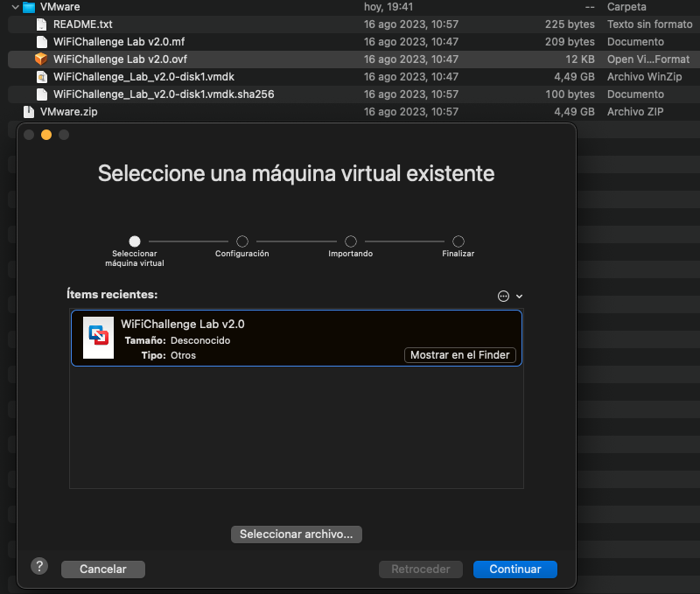Image resolution: width=700 pixels, height=594 pixels.
Task: Click the Cancelar button
Action: (x=103, y=570)
